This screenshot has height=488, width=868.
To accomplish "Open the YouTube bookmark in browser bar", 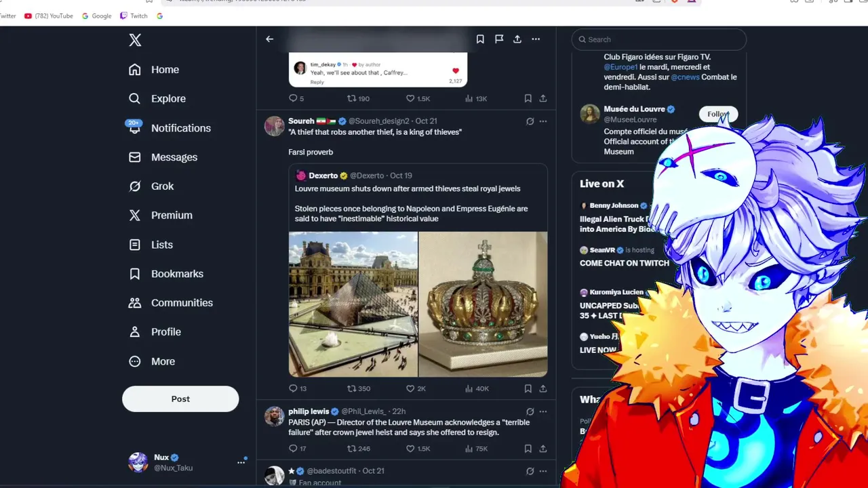I will 48,16.
